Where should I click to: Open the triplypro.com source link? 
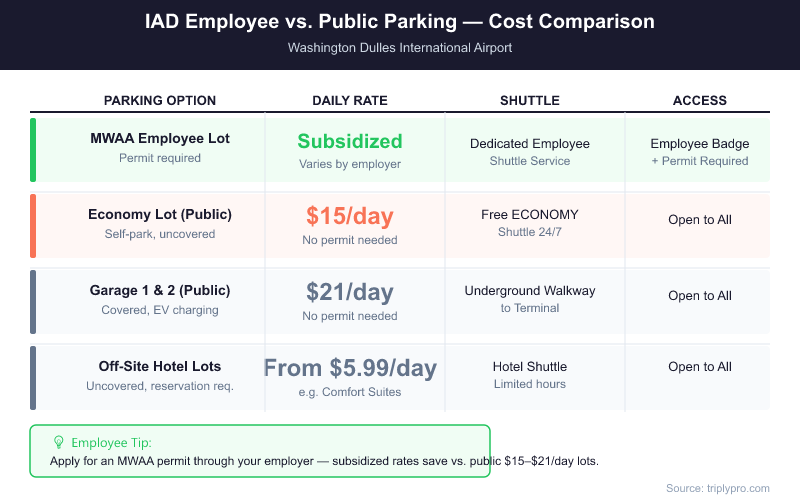(x=718, y=488)
